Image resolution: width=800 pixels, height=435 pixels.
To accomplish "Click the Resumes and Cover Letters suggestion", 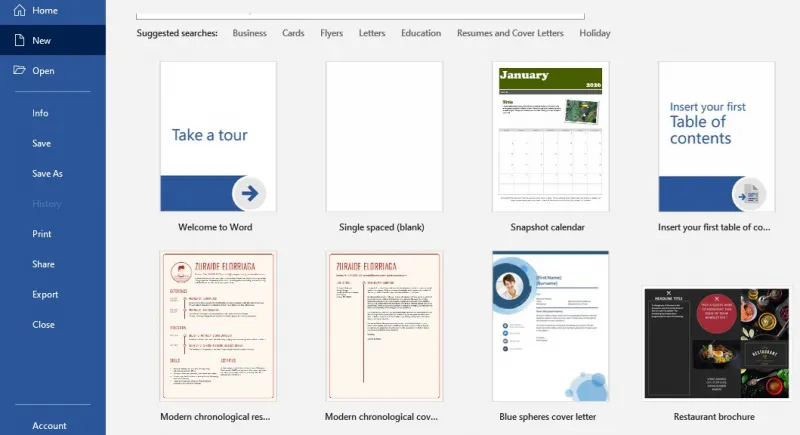I will pyautogui.click(x=510, y=33).
